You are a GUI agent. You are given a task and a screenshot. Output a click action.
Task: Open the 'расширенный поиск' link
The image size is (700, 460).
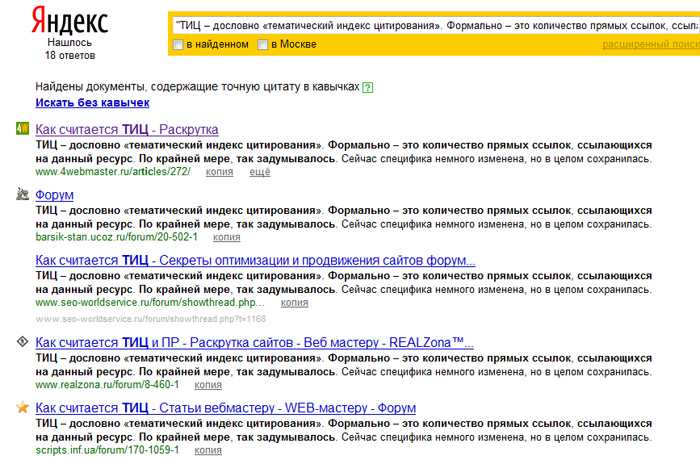click(651, 44)
